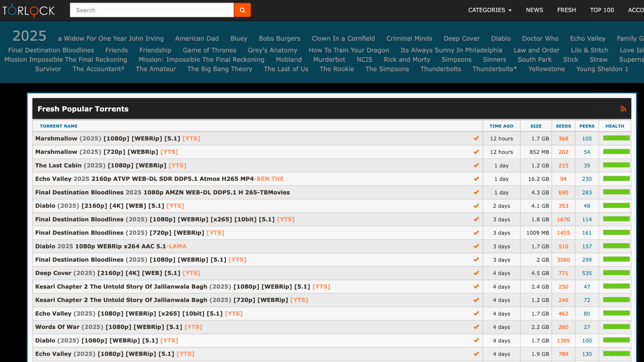This screenshot has width=644, height=362.
Task: Click into the Search input field
Action: pos(152,10)
